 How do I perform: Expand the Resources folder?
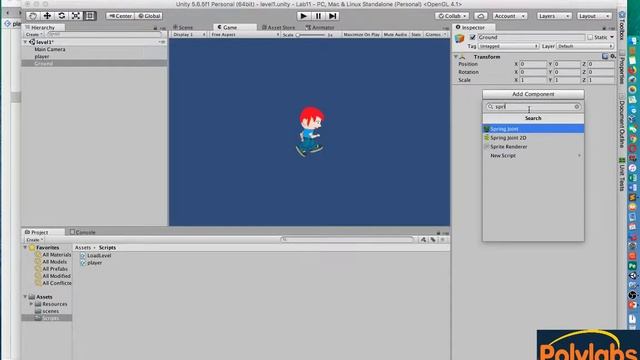tap(31, 304)
